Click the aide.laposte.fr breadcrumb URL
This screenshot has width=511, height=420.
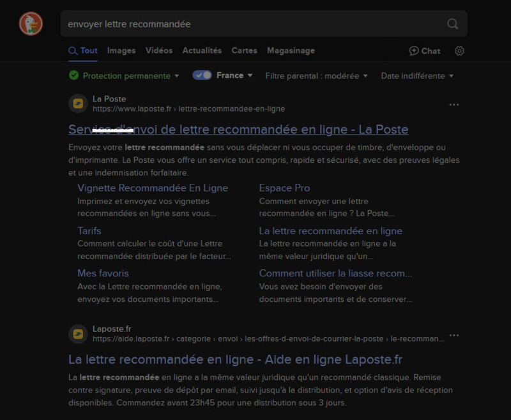[268, 338]
